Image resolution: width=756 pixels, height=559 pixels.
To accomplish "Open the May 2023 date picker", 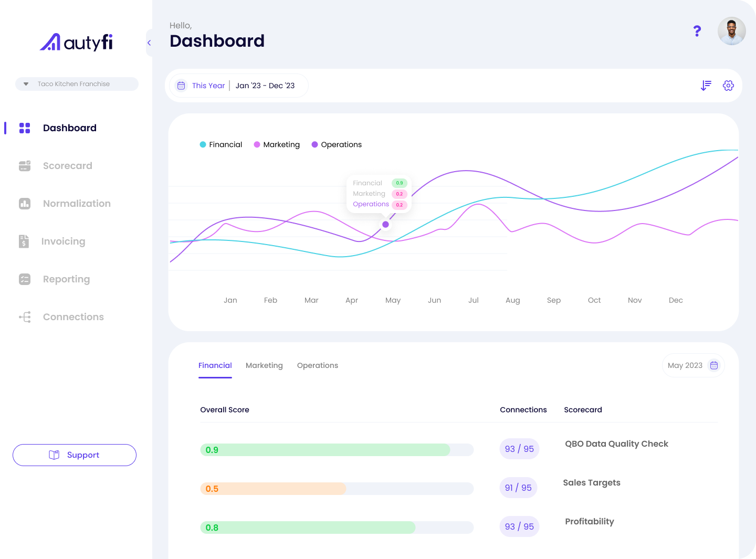I will (x=693, y=365).
